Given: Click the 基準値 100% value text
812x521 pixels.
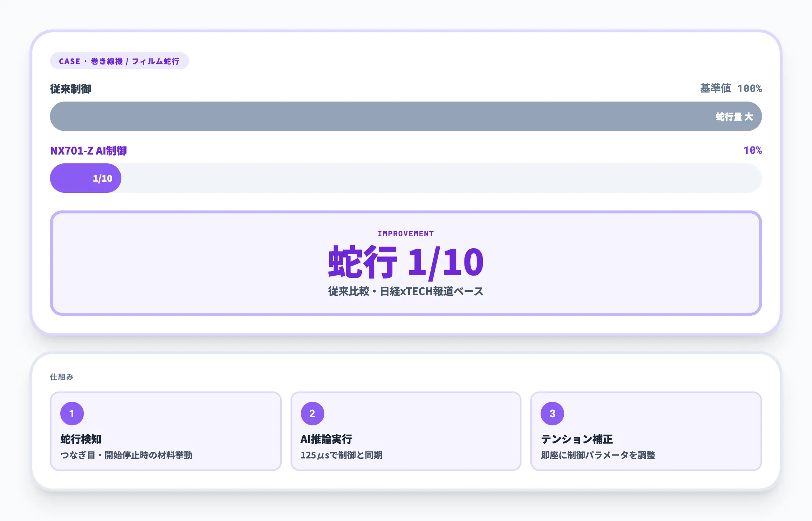Looking at the screenshot, I should click(x=731, y=88).
